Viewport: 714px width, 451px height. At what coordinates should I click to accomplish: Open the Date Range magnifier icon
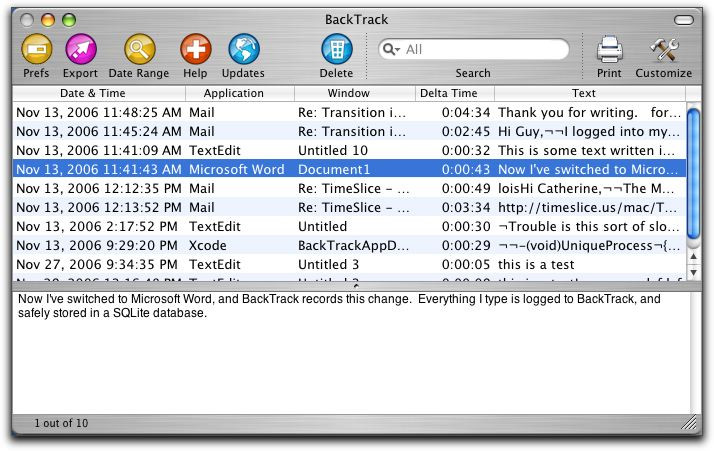(139, 49)
